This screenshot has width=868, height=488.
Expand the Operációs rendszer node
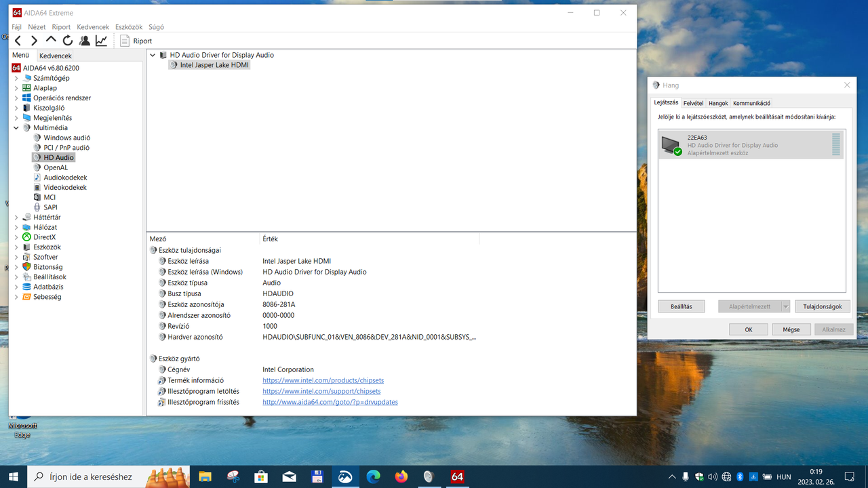(16, 98)
